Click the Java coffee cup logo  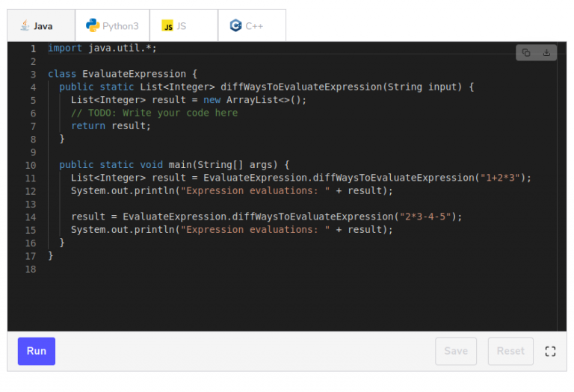tap(25, 25)
